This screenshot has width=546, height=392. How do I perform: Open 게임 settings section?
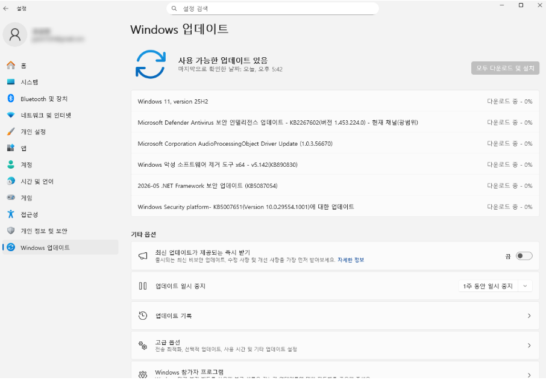(60, 198)
